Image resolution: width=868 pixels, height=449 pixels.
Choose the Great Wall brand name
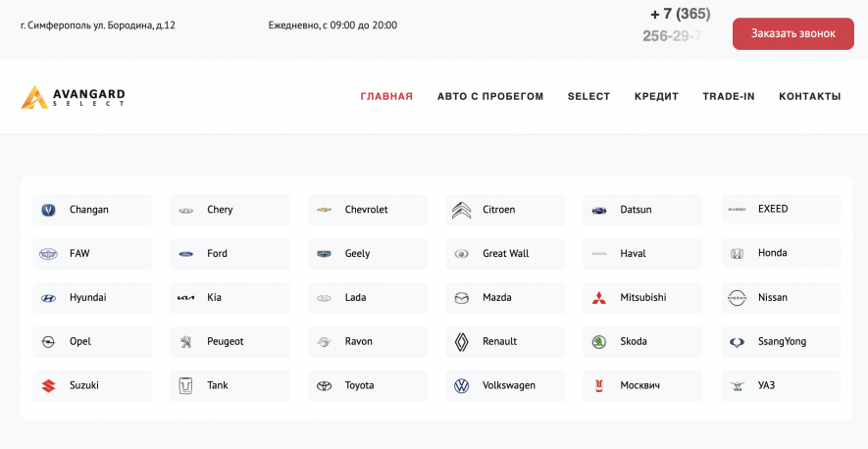pos(506,254)
